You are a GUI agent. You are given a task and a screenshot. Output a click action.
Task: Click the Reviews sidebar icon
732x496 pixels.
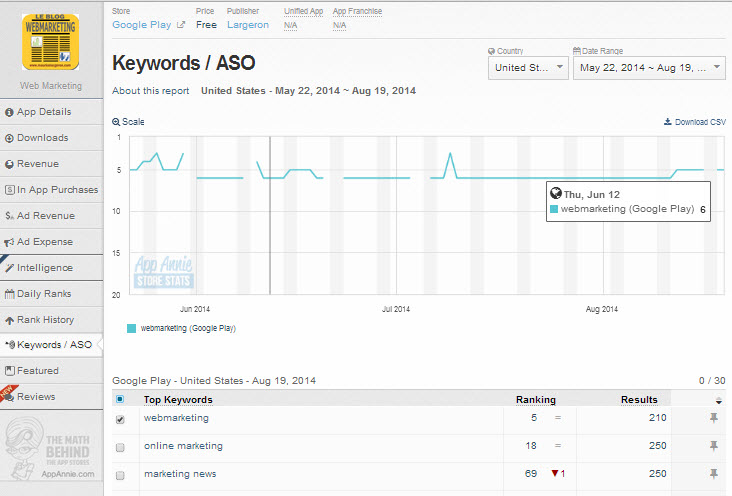[9, 397]
